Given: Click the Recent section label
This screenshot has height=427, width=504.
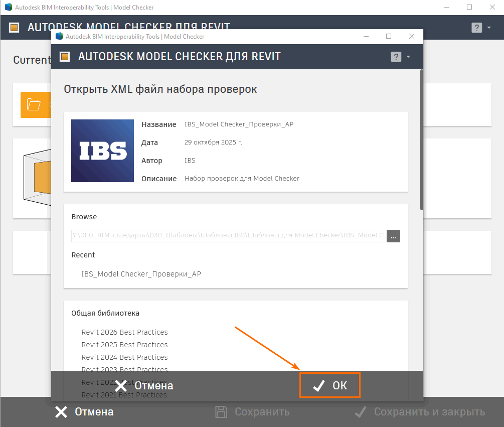Looking at the screenshot, I should (83, 255).
